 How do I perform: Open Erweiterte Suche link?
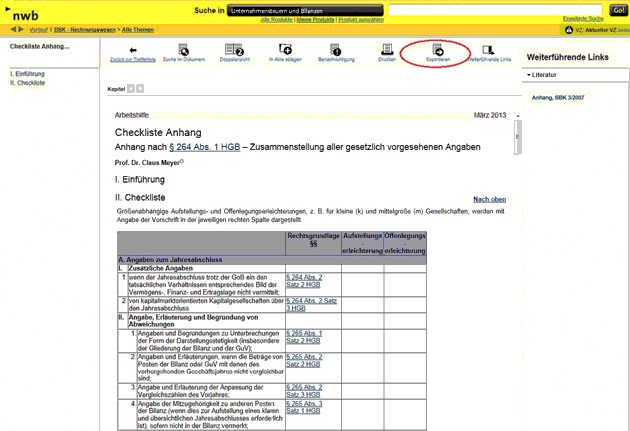click(x=585, y=20)
